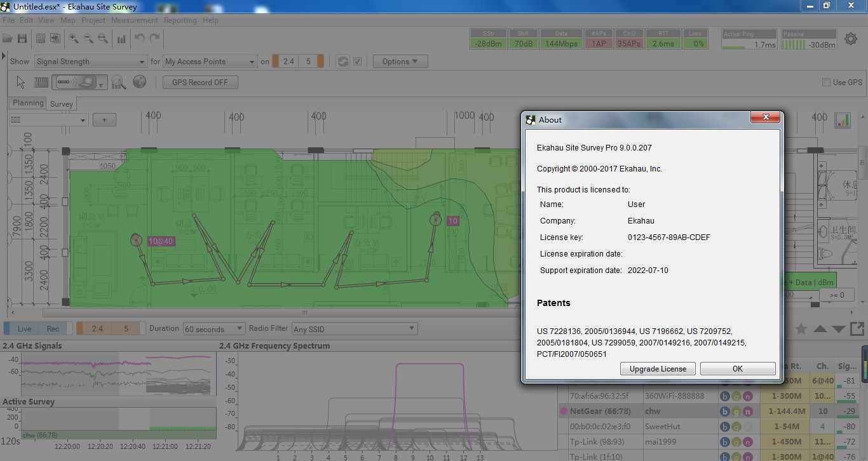868x461 pixels.
Task: Click the Active Ping 1.7ms meter
Action: coord(750,39)
